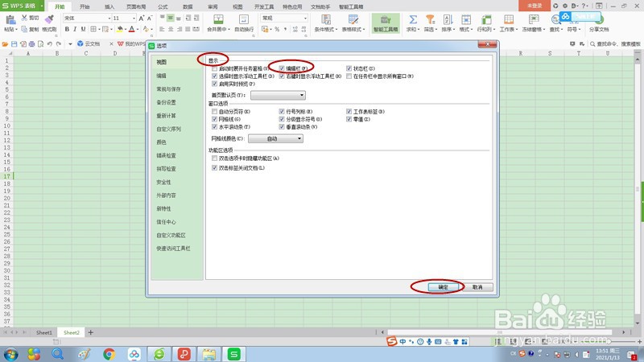Expand the quick access toolbar customize arrow
The height and width of the screenshot is (362, 644).
click(70, 44)
